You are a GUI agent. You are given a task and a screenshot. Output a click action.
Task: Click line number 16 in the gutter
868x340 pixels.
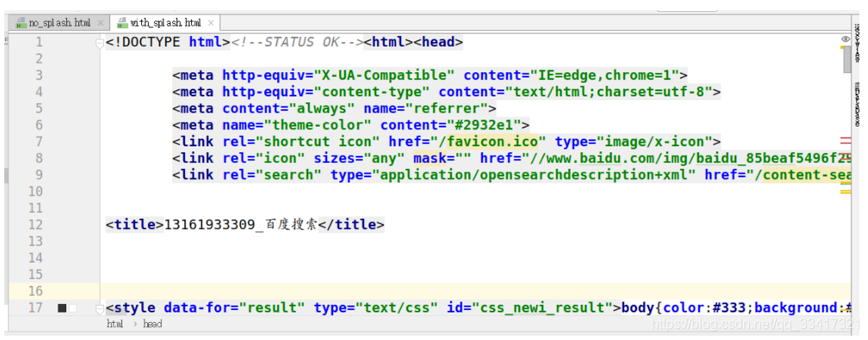35,291
